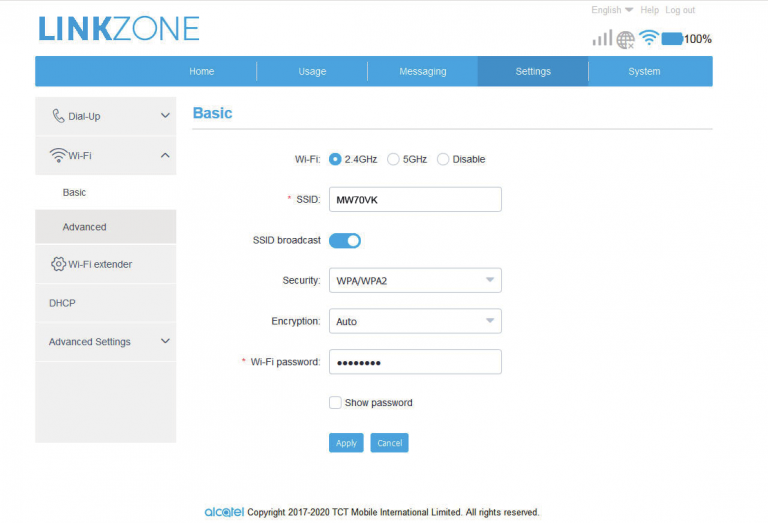Viewport: 768px width, 523px height.
Task: Open the Encryption dropdown
Action: pyautogui.click(x=415, y=322)
